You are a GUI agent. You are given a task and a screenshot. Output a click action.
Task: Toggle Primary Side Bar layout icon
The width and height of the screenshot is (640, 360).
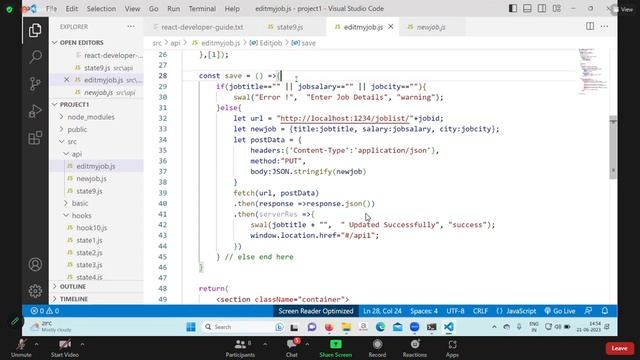point(513,9)
